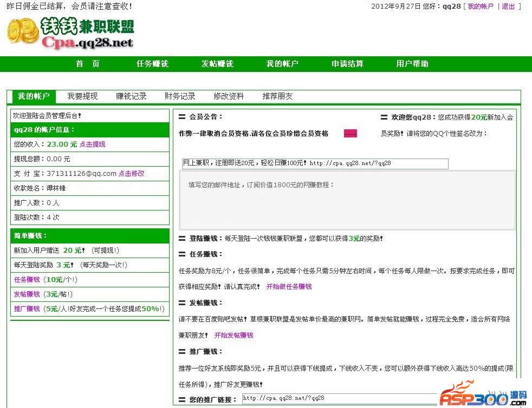
Task: Click the 钱钱兼职联盟 gold coin logo
Action: pos(70,34)
